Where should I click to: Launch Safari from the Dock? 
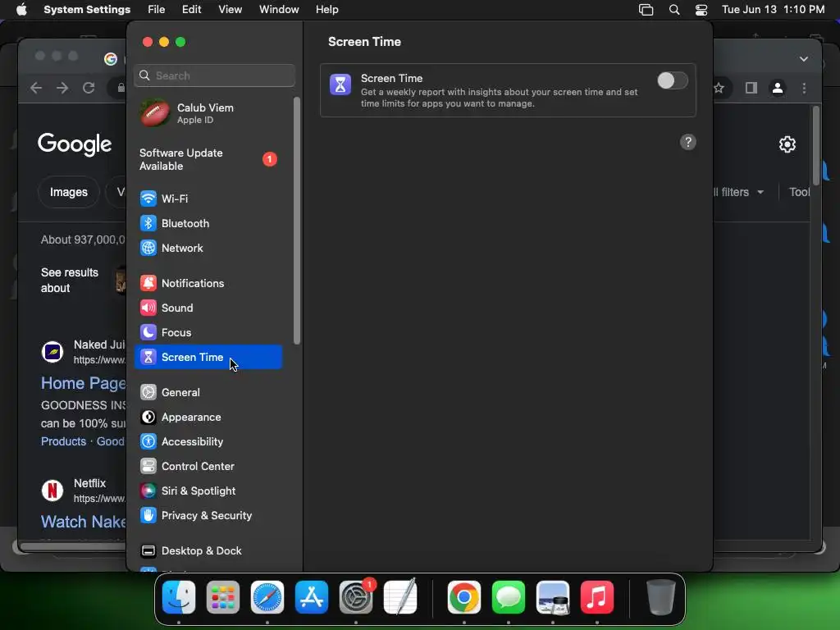(x=267, y=597)
